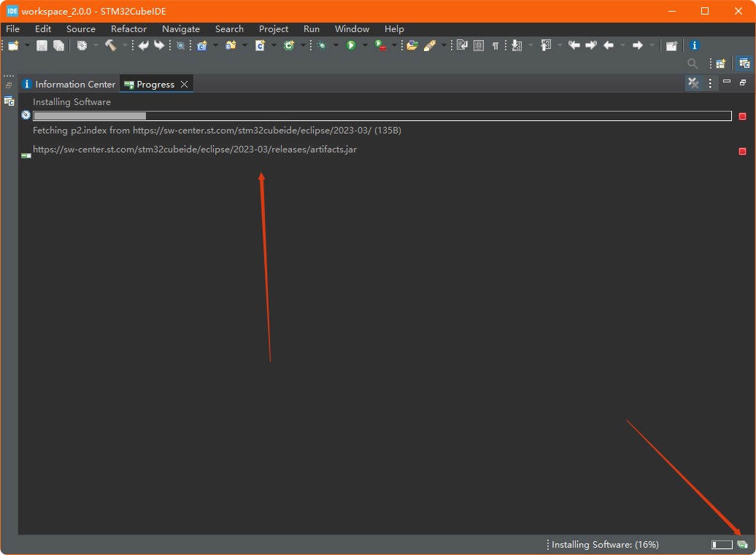Expand the Run button dropdown arrow
The width and height of the screenshot is (756, 555).
364,46
